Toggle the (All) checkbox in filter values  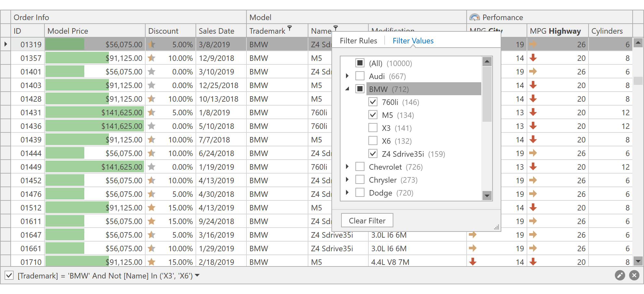pos(360,63)
